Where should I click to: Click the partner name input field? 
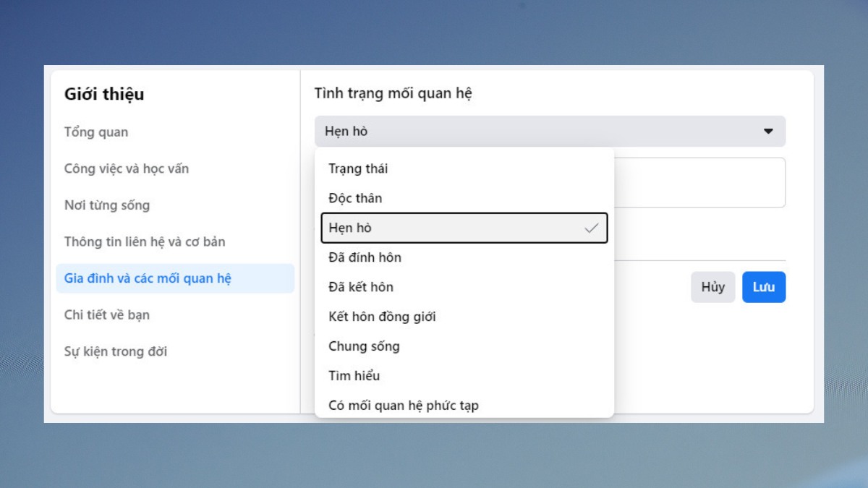coord(698,182)
